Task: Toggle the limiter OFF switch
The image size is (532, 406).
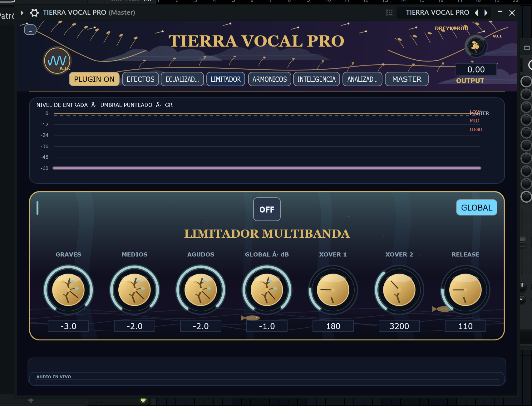Action: click(x=267, y=209)
